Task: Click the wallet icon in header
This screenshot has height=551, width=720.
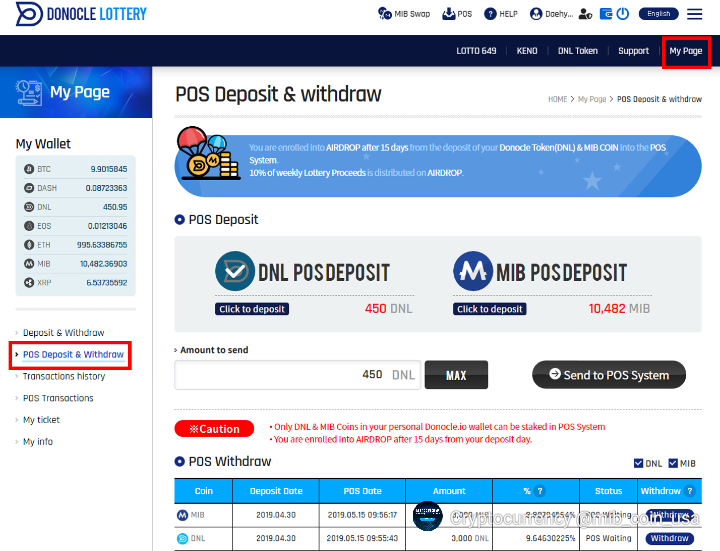Action: coord(605,14)
